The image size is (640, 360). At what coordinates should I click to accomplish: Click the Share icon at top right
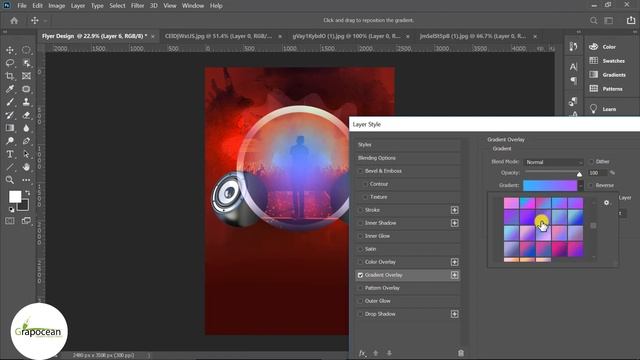[631, 20]
